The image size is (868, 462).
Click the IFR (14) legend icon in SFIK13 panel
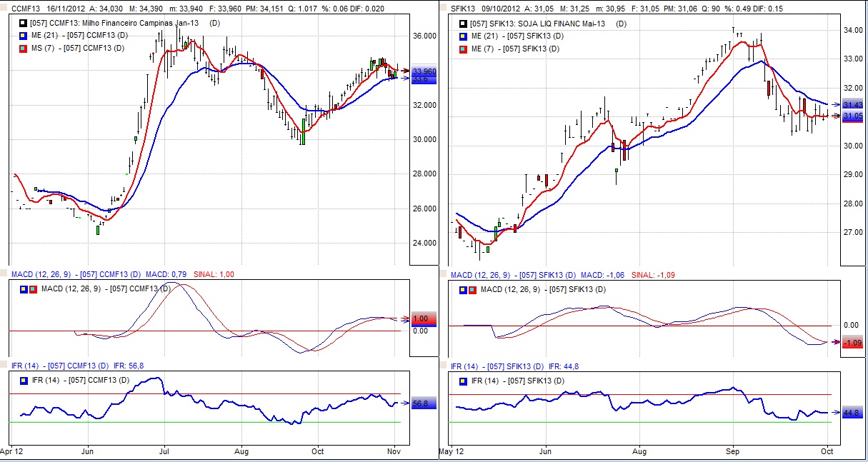pyautogui.click(x=463, y=381)
